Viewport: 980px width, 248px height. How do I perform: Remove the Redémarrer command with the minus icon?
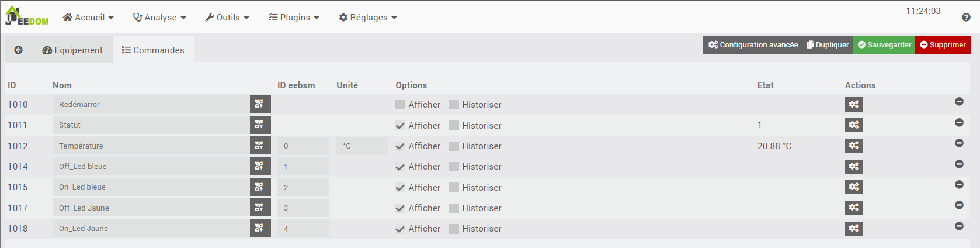pos(959,102)
